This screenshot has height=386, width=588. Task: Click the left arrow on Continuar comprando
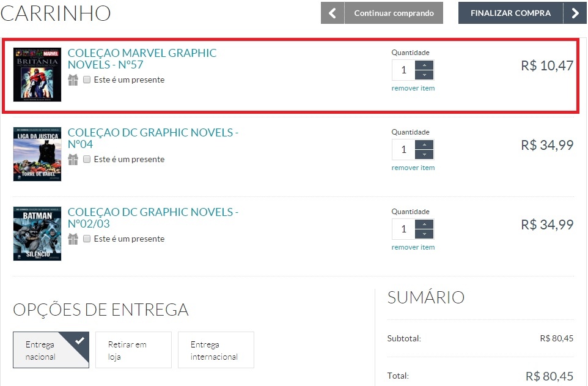click(x=333, y=13)
